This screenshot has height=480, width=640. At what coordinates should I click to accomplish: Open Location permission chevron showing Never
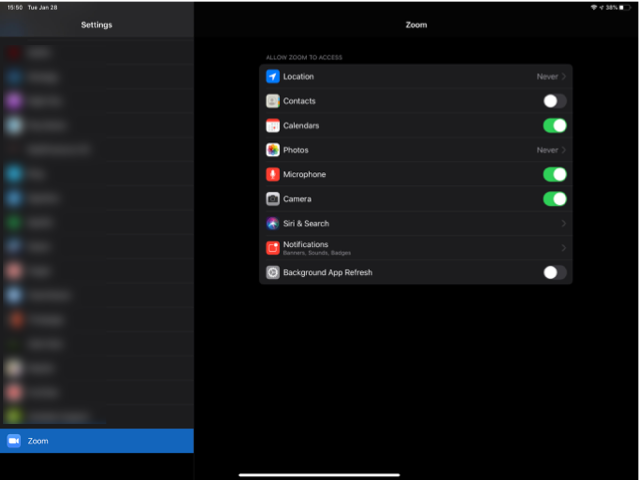[564, 77]
